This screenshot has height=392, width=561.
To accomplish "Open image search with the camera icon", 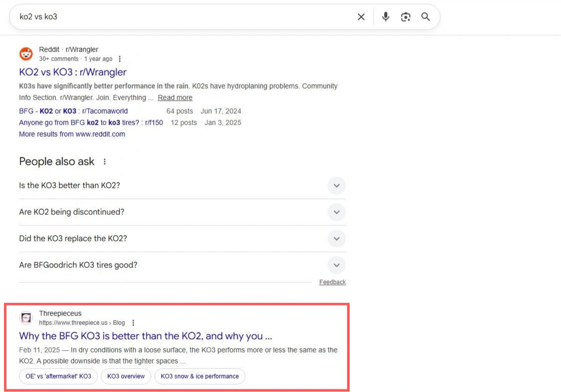I will point(405,17).
